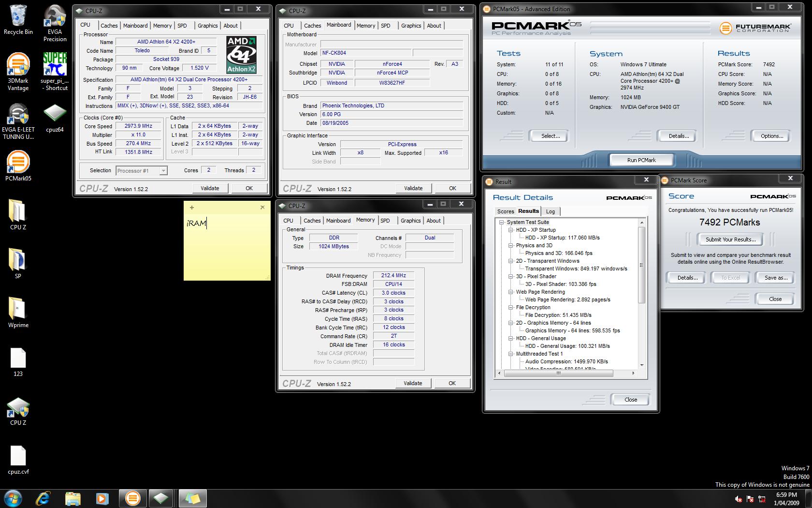Open 3DMark Vantage desktop icon
The height and width of the screenshot is (508, 812).
18,72
